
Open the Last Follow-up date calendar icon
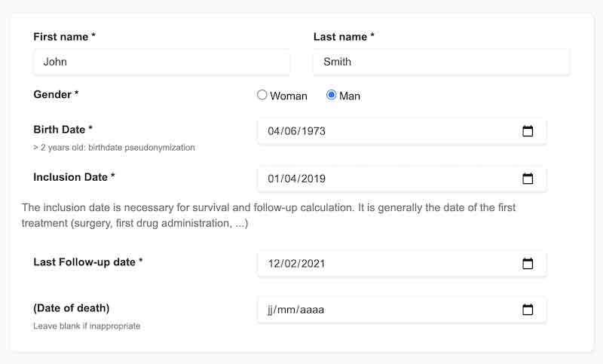tap(528, 264)
